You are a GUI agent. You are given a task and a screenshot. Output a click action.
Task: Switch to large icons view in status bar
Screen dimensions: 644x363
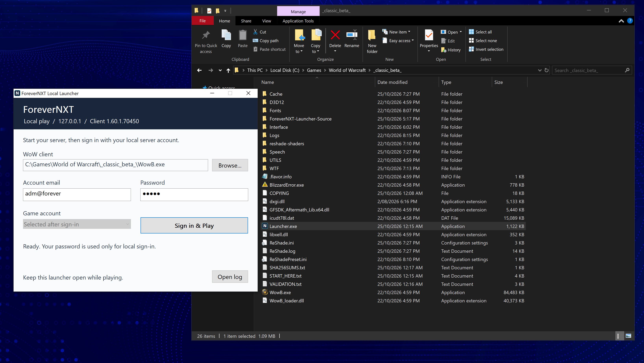(628, 336)
